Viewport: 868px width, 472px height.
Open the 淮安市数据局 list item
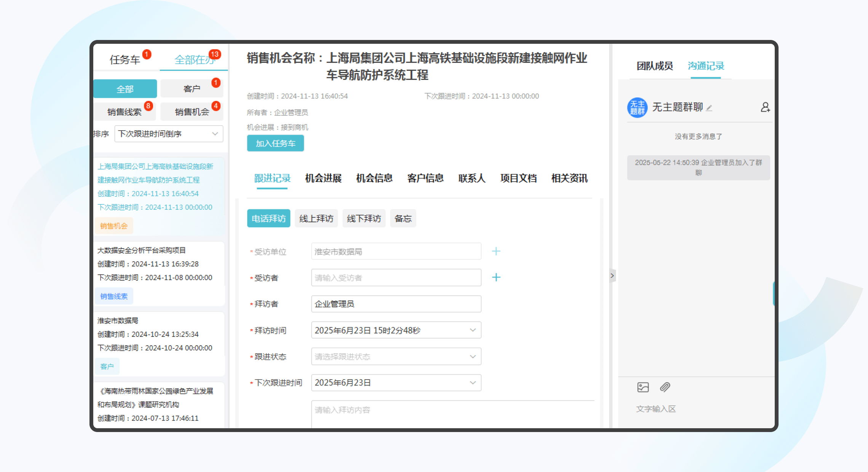[159, 344]
